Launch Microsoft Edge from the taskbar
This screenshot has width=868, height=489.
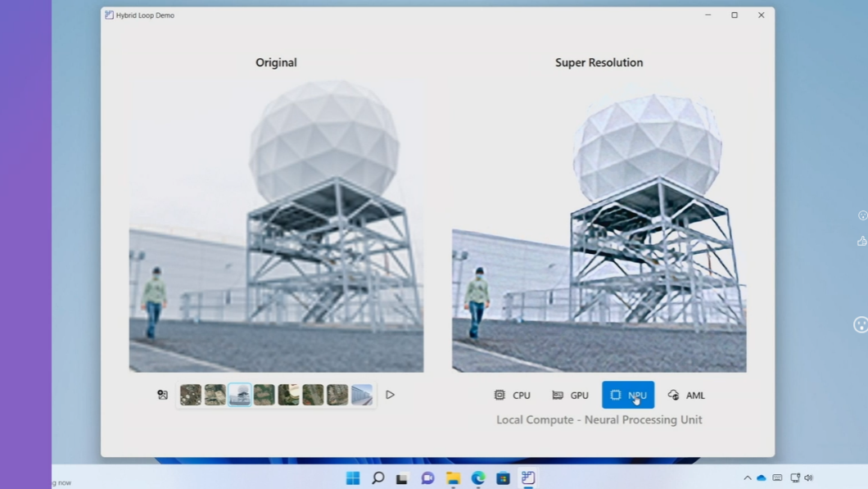click(478, 478)
